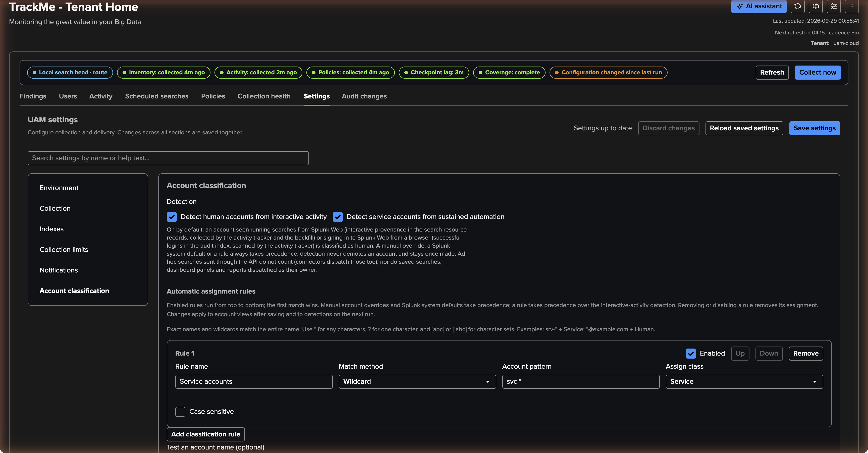Screen dimensions: 868x453
Task: Open the Match method Wildcard dropdown
Action: point(417,382)
